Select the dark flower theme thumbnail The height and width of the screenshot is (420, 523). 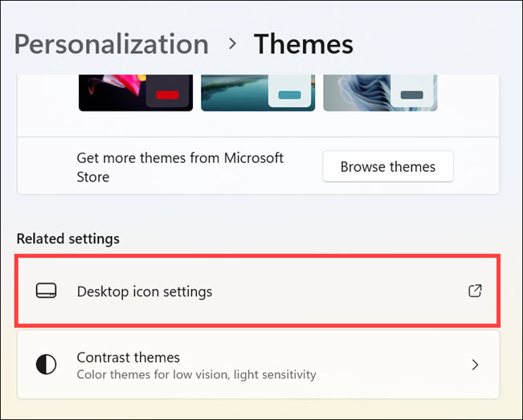112,92
